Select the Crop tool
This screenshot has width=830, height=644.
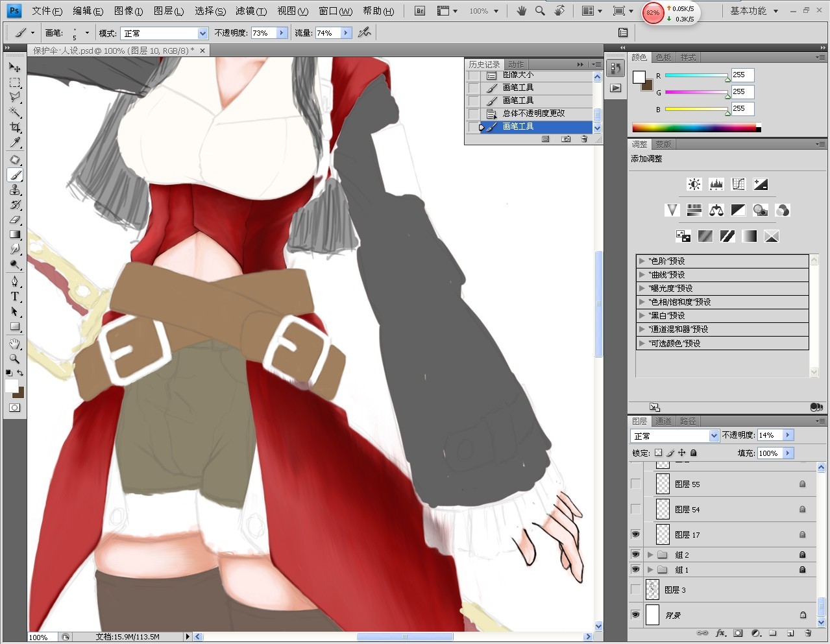14,127
